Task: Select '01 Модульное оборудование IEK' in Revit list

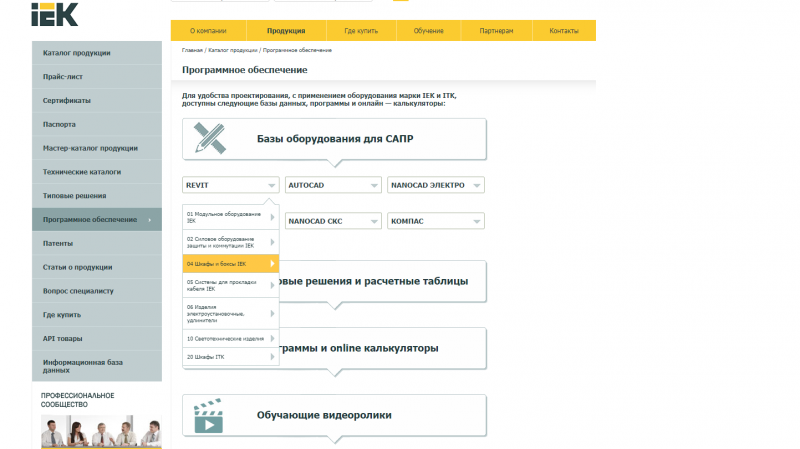Action: point(231,217)
